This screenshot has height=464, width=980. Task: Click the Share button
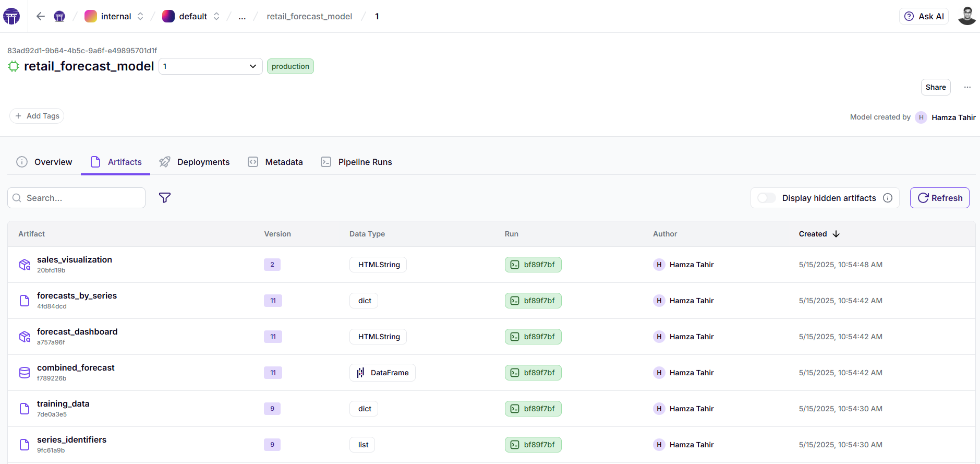coord(935,87)
